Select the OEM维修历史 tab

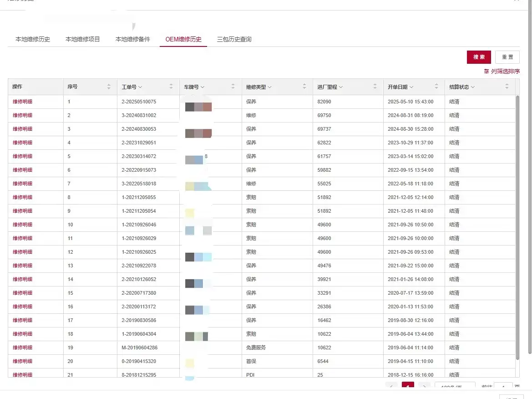[183, 39]
